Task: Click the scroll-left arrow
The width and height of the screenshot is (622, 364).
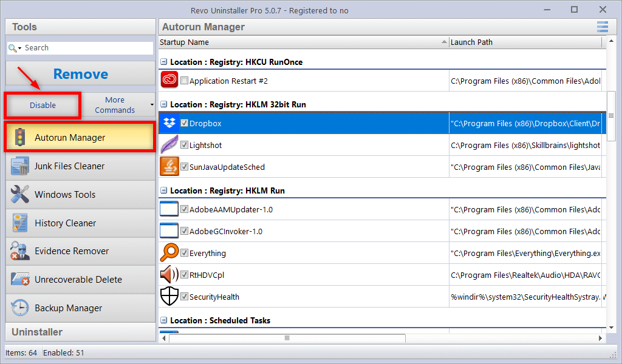Action: tap(164, 338)
